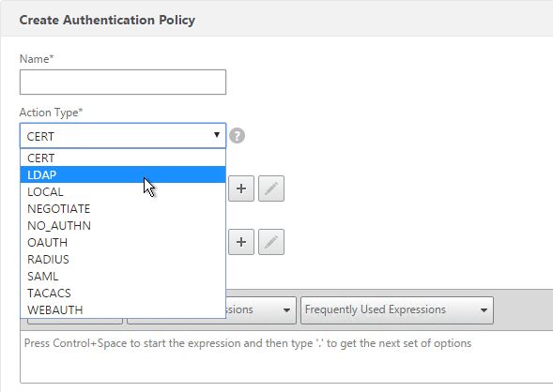Click the lower plus add button
The height and width of the screenshot is (392, 553).
pyautogui.click(x=241, y=242)
